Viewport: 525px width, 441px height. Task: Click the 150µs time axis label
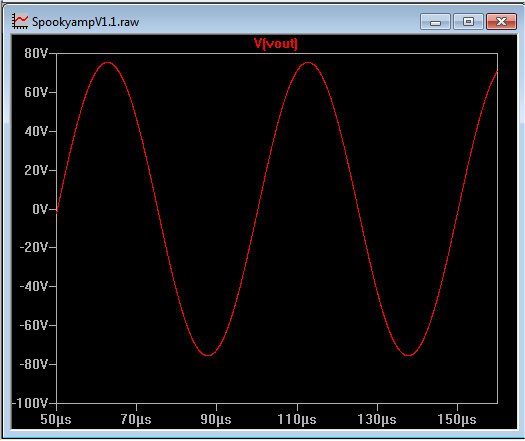(457, 419)
